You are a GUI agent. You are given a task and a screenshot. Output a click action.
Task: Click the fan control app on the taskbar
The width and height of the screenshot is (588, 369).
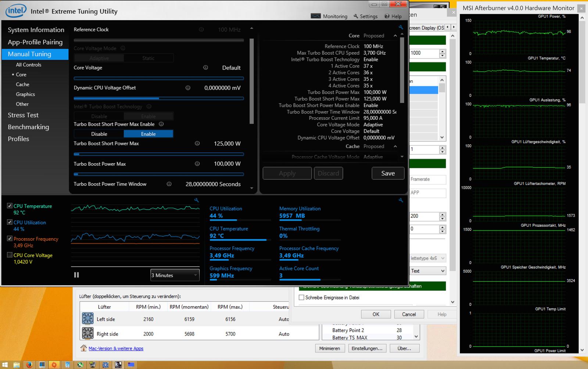pyautogui.click(x=105, y=365)
